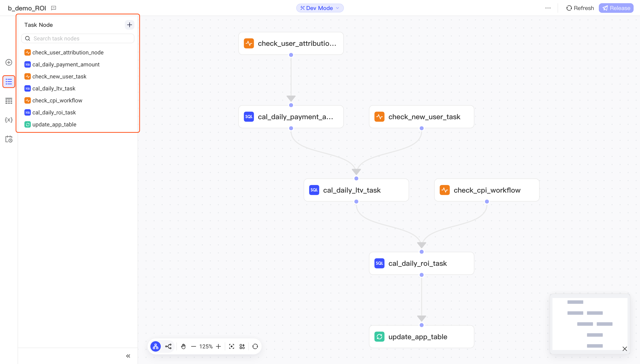Click the cal_daily_roi_task canvas node
Viewport: 640px width, 364px height.
[x=422, y=263]
